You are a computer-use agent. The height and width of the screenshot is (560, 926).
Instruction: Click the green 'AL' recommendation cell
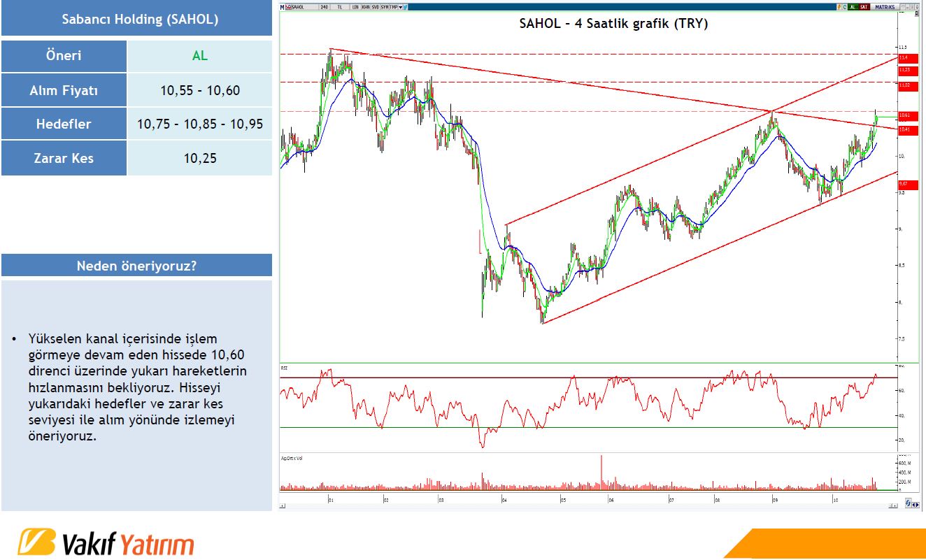pyautogui.click(x=199, y=56)
